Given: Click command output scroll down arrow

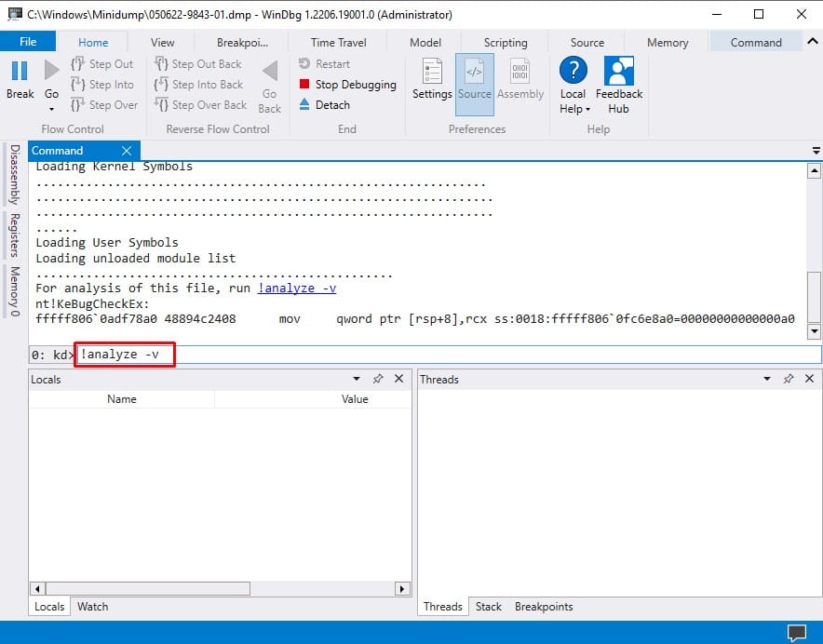Looking at the screenshot, I should click(x=814, y=330).
